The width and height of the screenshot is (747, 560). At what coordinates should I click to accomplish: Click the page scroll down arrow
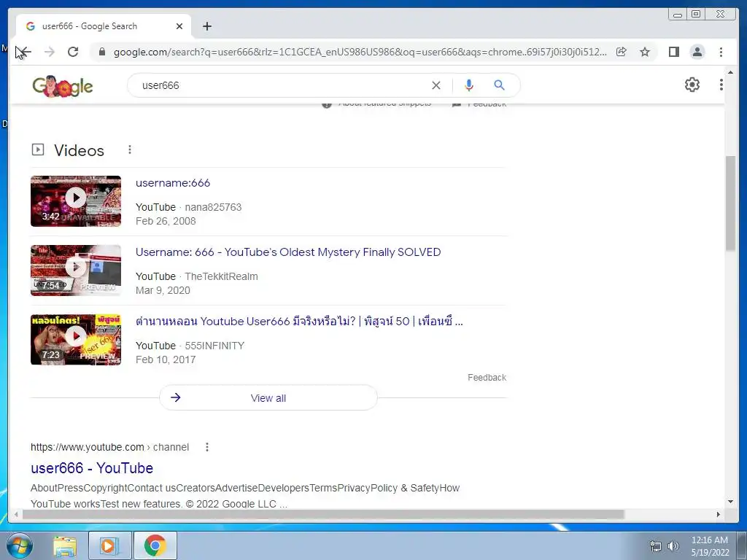click(730, 502)
